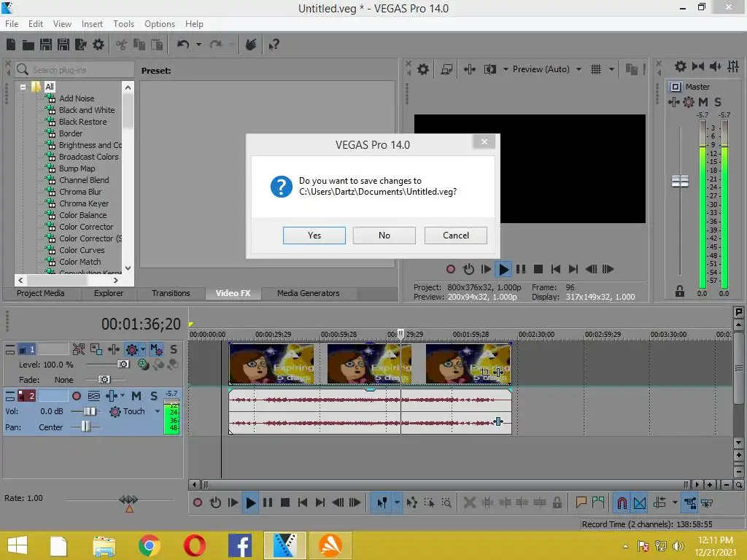Click the Render As toolbar icon
Screen dimensions: 747x560
(80, 44)
